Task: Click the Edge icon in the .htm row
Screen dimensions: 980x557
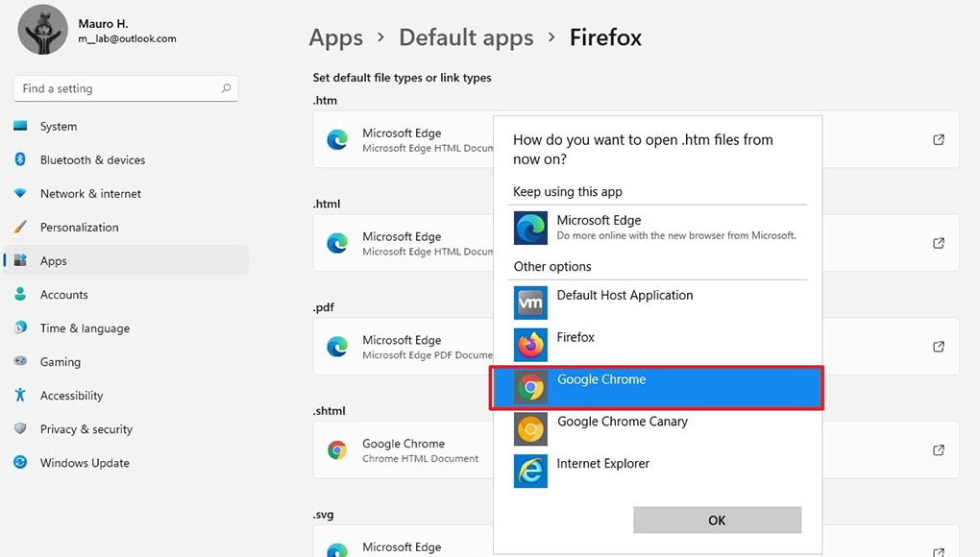Action: click(337, 139)
